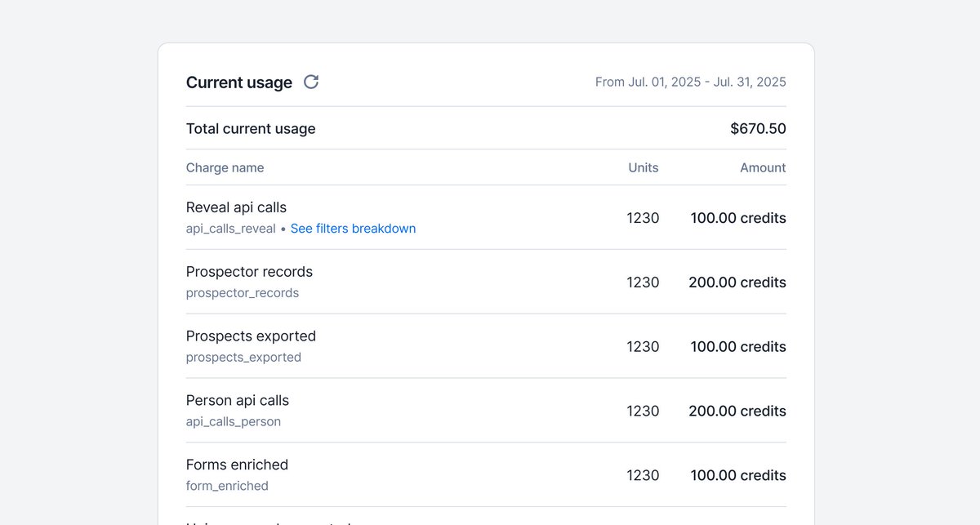Click the Forms enriched charge name
This screenshot has width=980, height=525.
click(x=237, y=465)
